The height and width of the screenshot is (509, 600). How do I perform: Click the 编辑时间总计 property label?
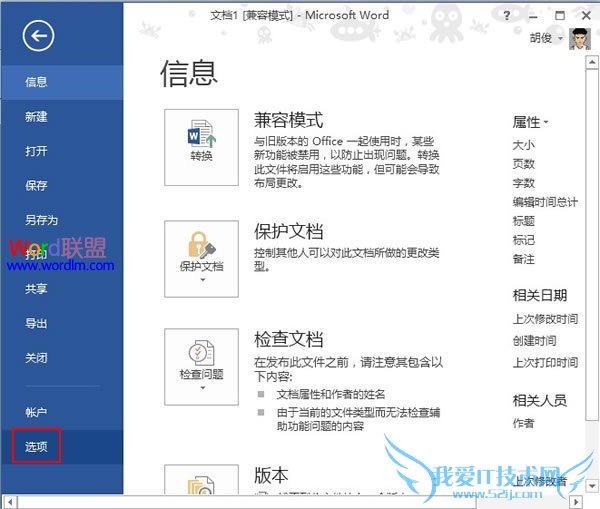pos(545,202)
